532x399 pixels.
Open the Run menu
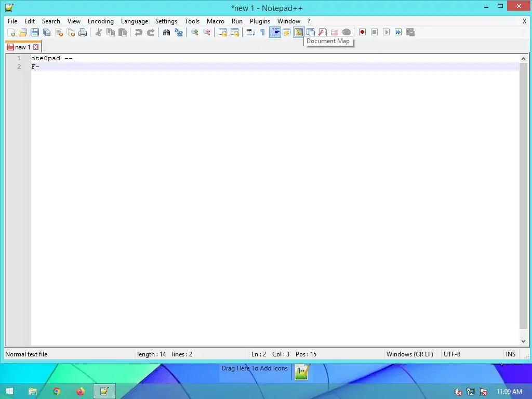tap(237, 21)
